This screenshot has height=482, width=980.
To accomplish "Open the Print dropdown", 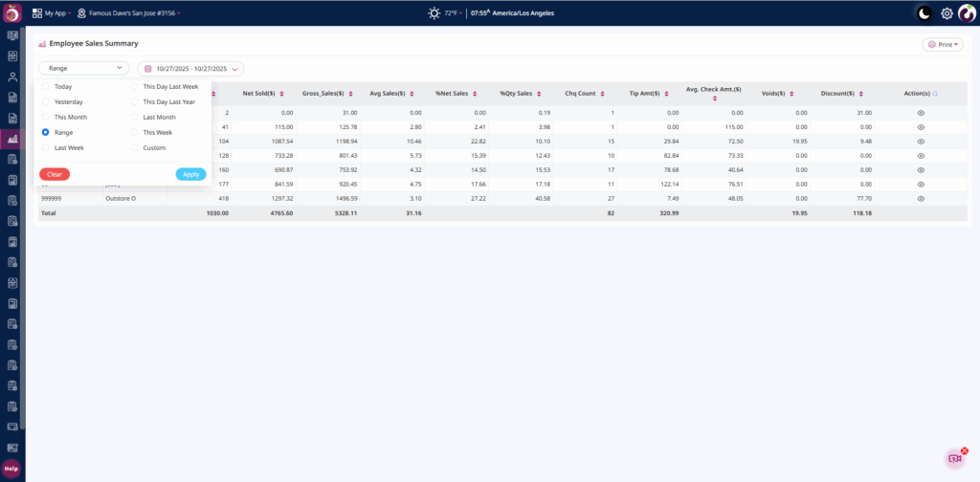I will [x=943, y=44].
